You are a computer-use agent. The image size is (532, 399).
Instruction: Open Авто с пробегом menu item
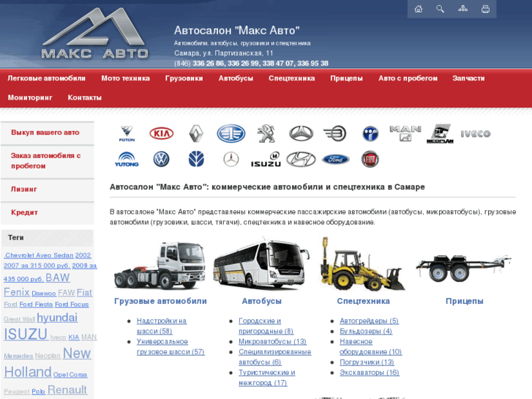[x=408, y=78]
